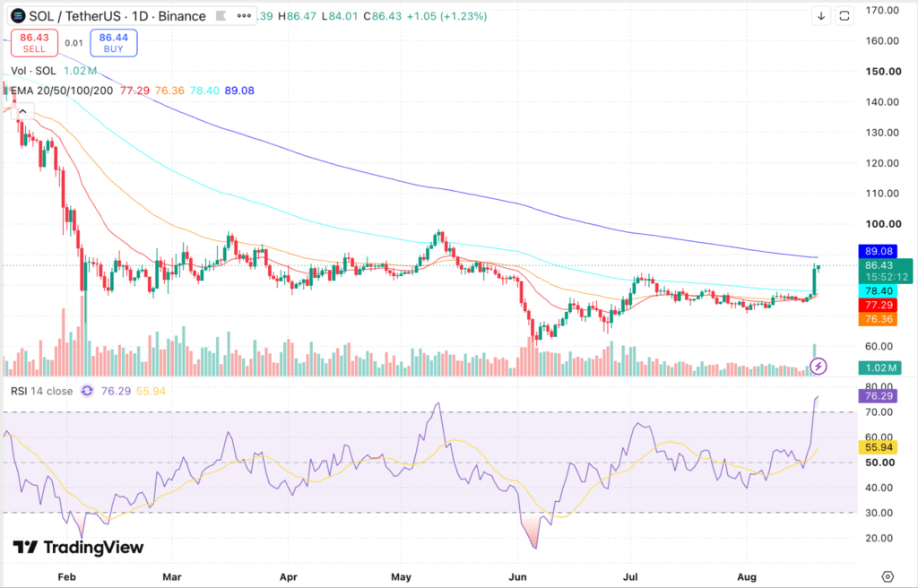The width and height of the screenshot is (918, 588).
Task: Open the three-dots more menu by the symbol
Action: click(x=244, y=16)
